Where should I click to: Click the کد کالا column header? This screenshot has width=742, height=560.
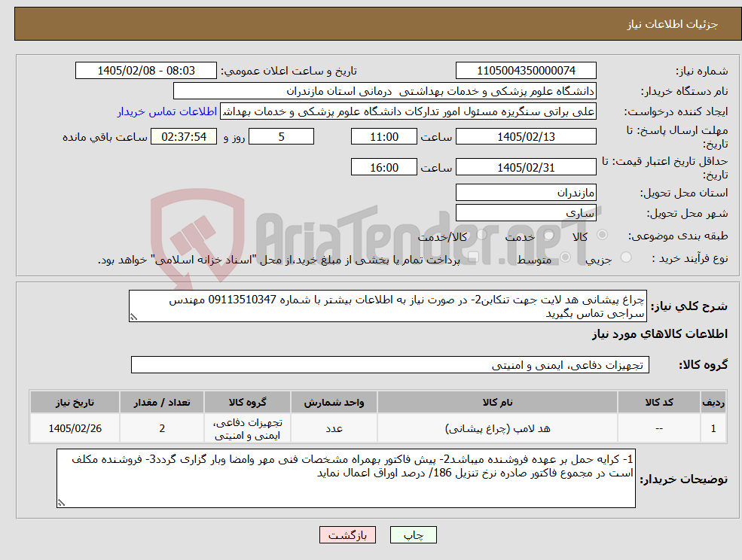click(658, 402)
